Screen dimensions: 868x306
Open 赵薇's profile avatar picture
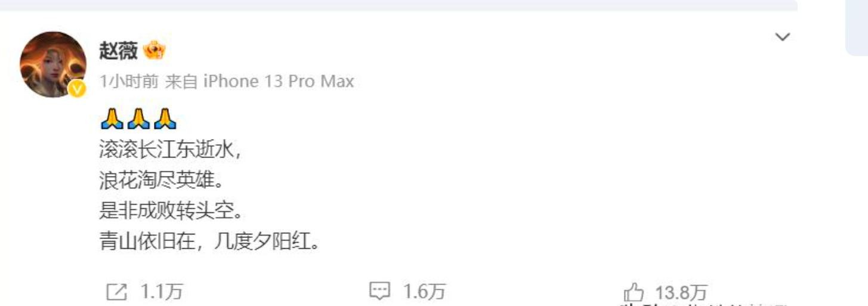tap(53, 64)
